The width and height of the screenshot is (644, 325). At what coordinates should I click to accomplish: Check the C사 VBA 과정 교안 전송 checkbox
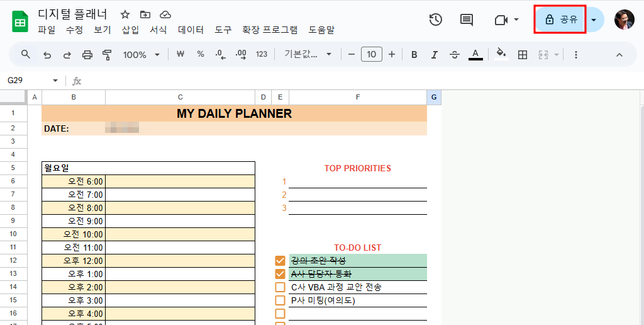[x=280, y=287]
